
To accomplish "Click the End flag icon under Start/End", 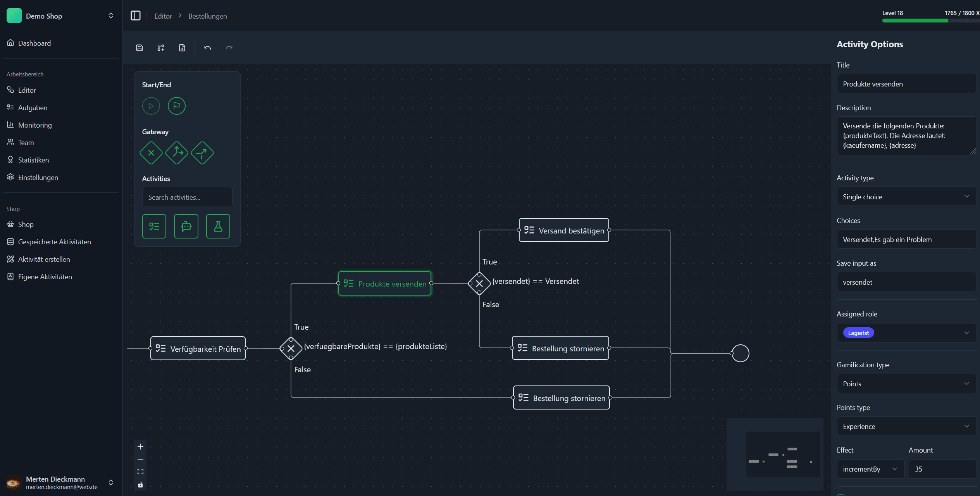I will pyautogui.click(x=177, y=105).
